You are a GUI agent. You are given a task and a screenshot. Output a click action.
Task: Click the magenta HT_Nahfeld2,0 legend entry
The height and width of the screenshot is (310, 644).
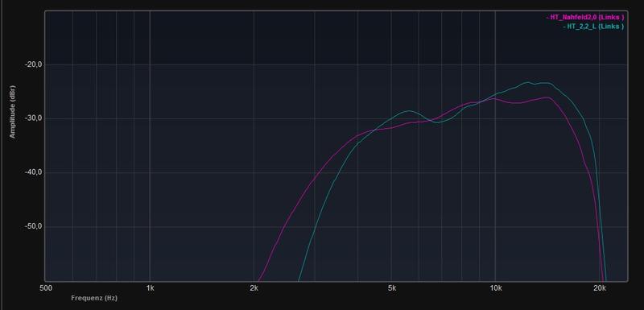tap(585, 17)
